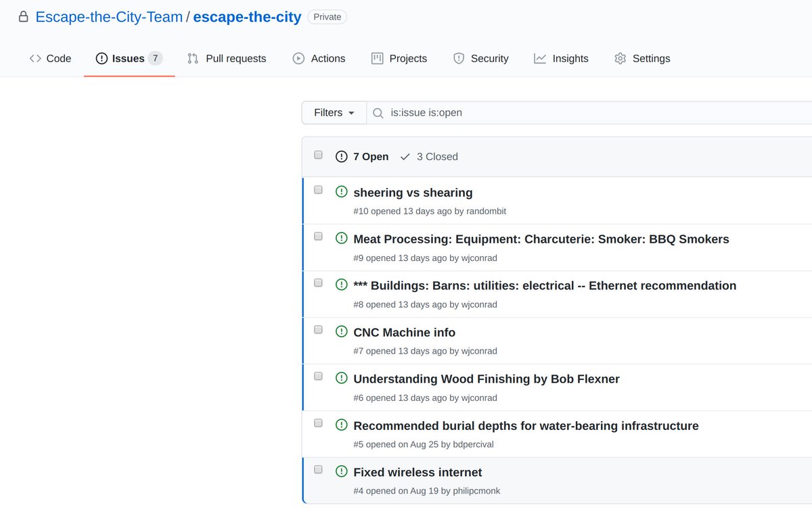812x526 pixels.
Task: Check the box for 'sheering vs shearing' issue
Action: point(318,190)
